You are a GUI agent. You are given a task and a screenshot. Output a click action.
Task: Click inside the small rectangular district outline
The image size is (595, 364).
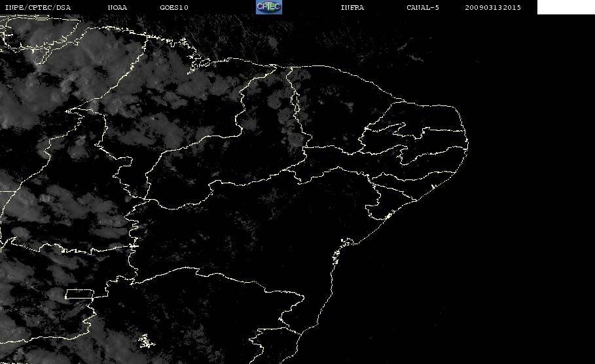coord(79,294)
